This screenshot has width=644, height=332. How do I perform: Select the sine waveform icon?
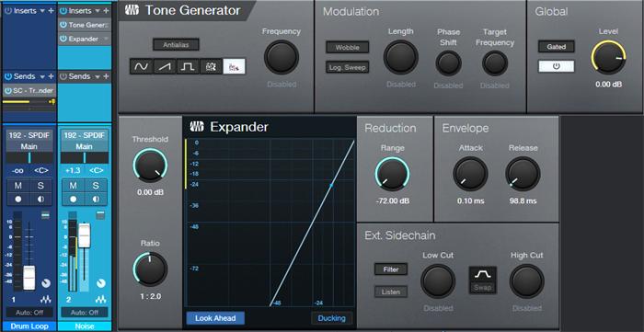[x=142, y=66]
